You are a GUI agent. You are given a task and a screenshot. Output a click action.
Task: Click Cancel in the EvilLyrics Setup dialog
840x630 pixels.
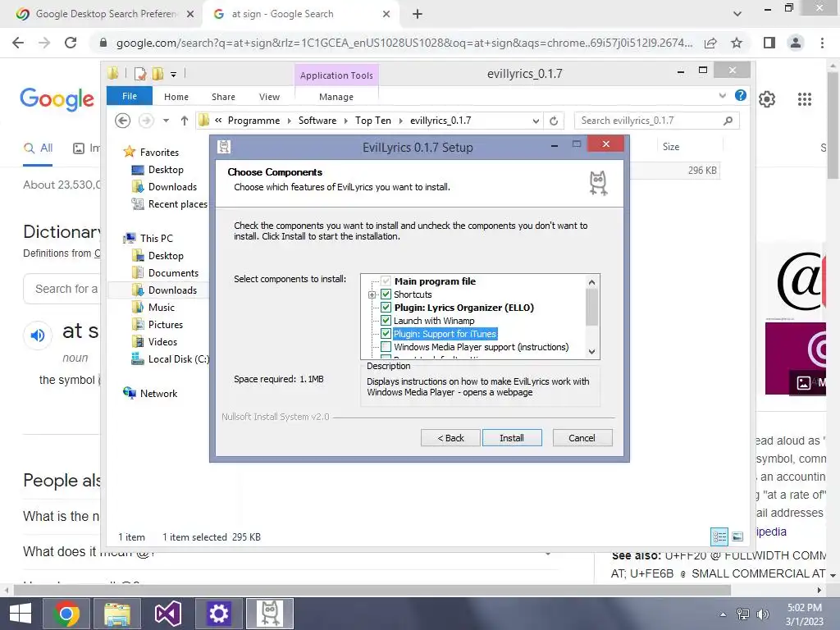(x=582, y=438)
